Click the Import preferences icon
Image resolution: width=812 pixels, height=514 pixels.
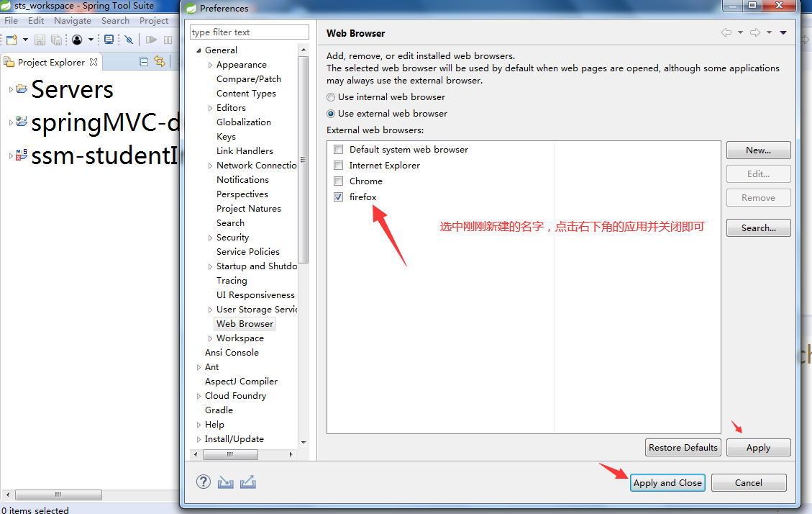pyautogui.click(x=225, y=482)
